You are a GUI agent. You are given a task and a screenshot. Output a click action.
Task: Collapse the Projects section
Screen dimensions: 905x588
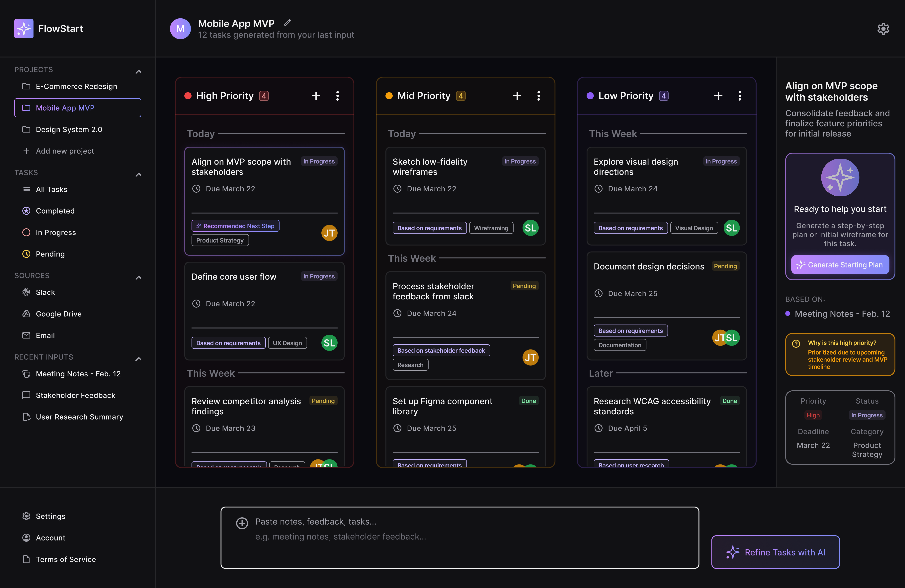click(138, 71)
